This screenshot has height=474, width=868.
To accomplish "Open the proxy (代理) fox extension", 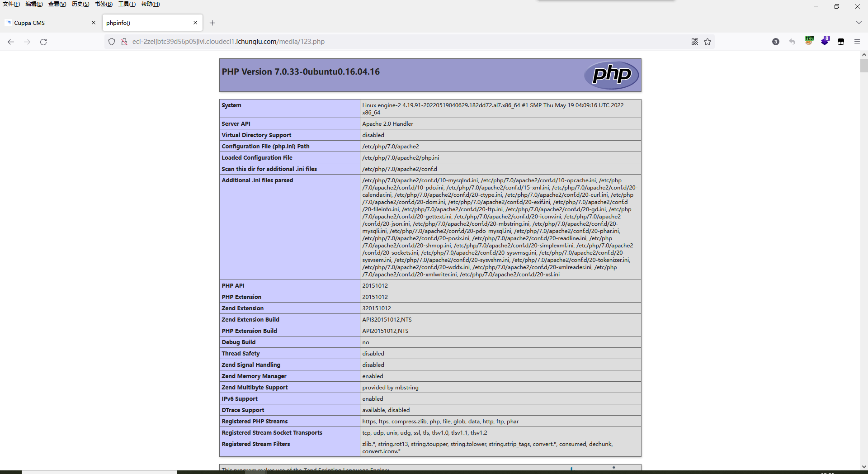I will (809, 41).
